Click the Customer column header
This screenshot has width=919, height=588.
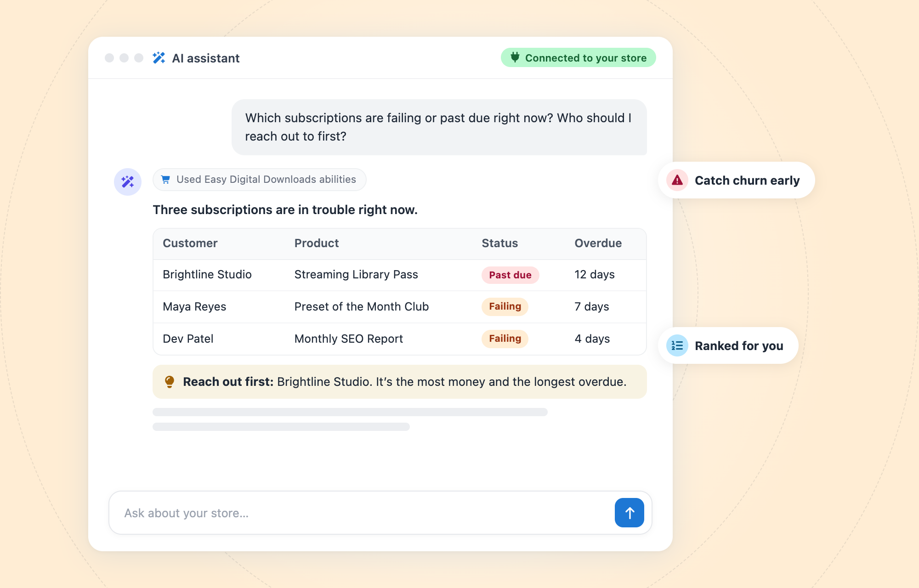click(x=190, y=243)
